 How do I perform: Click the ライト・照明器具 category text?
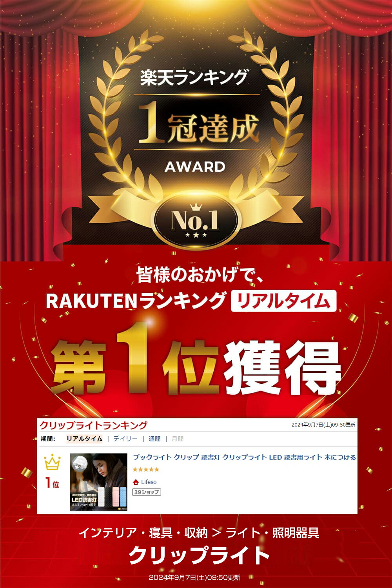273,533
